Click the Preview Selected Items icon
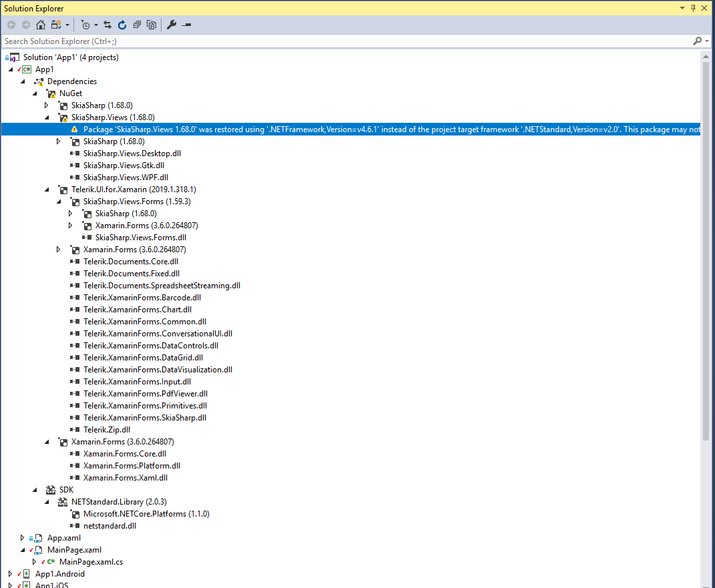 pos(186,25)
